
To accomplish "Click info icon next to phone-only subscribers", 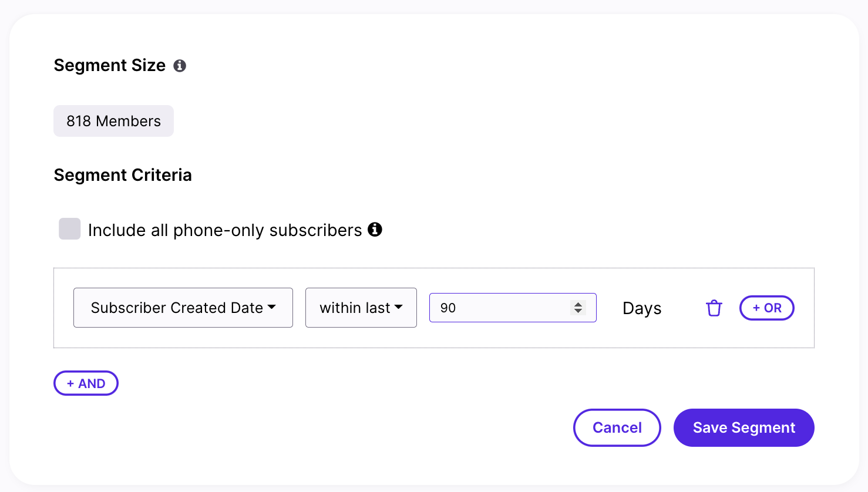I will pyautogui.click(x=375, y=230).
